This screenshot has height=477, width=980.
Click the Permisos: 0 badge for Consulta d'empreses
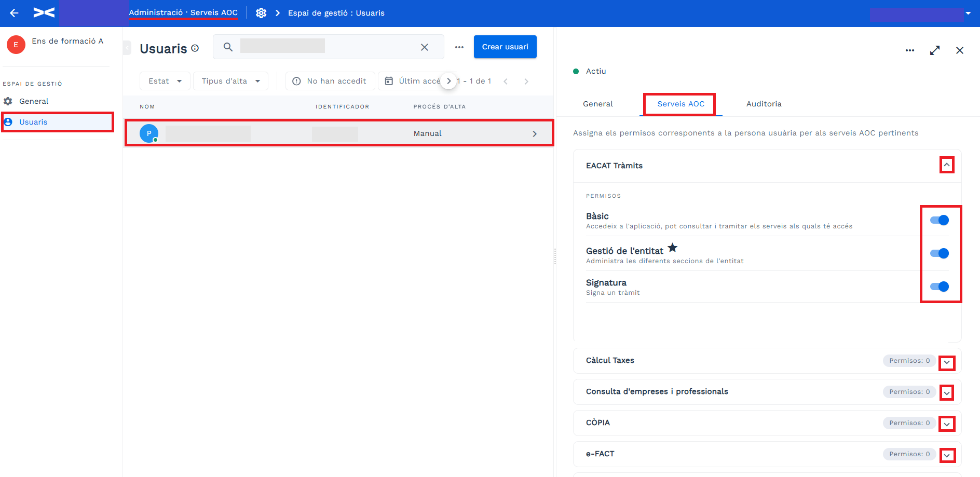pyautogui.click(x=909, y=392)
